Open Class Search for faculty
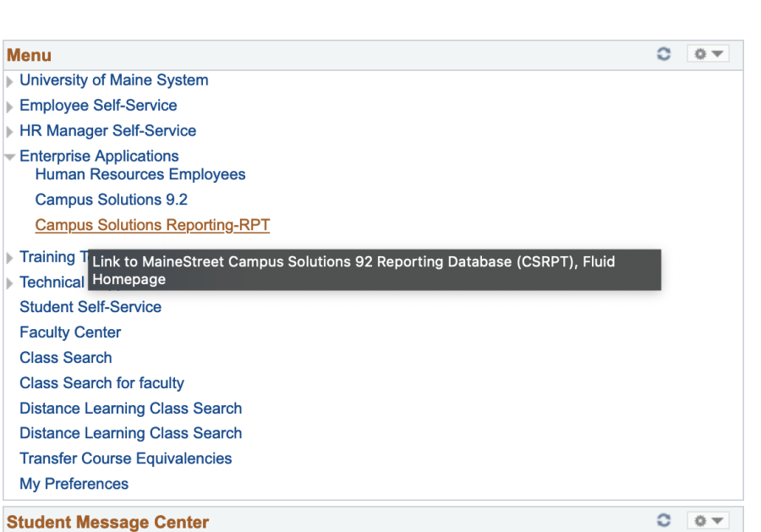The width and height of the screenshot is (761, 532). click(102, 383)
